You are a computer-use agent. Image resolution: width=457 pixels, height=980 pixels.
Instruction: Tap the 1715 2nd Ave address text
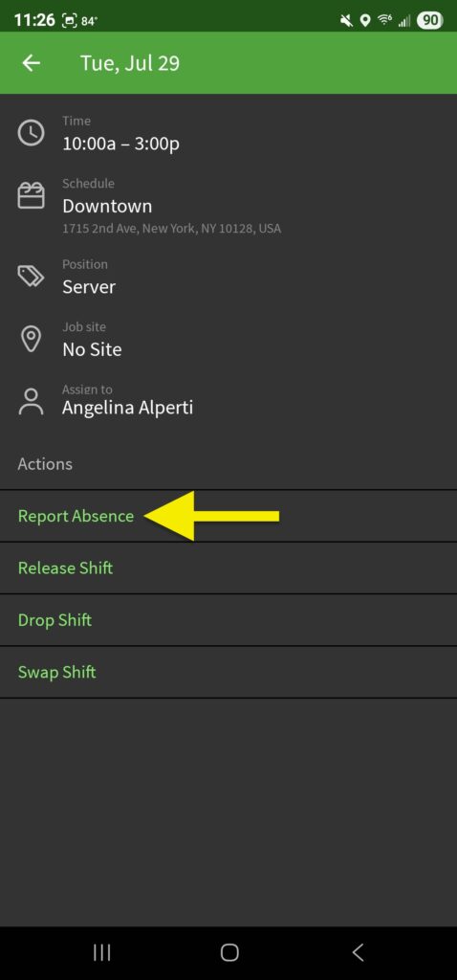[172, 229]
